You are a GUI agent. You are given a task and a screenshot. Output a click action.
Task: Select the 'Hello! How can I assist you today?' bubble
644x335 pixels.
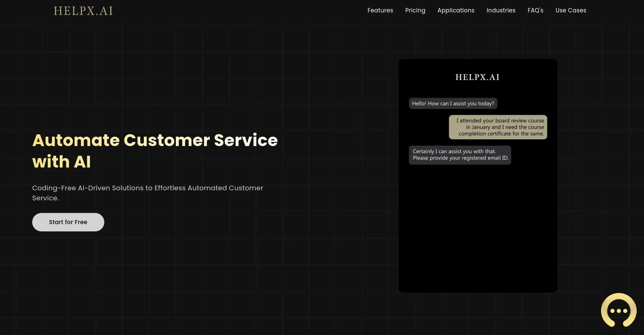coord(453,103)
